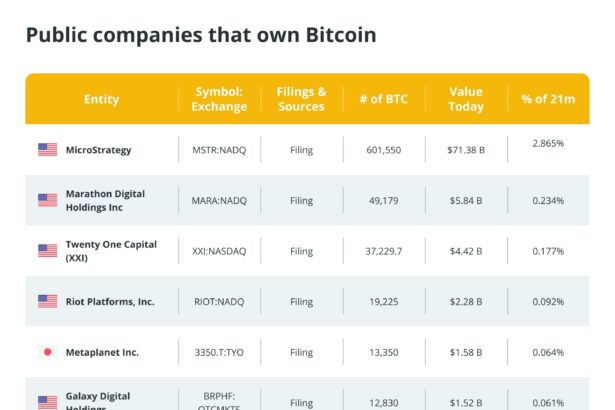615x410 pixels.
Task: Open the MicroStrategy Filing link
Action: coord(301,150)
